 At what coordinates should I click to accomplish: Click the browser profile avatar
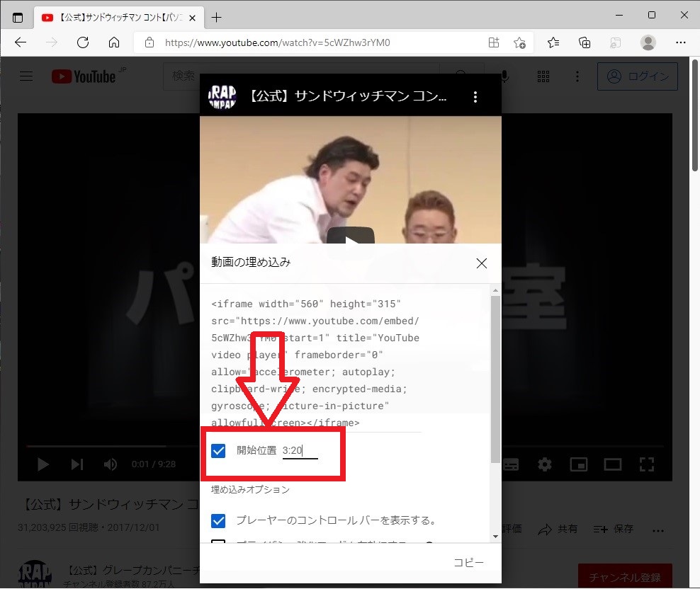pyautogui.click(x=648, y=42)
